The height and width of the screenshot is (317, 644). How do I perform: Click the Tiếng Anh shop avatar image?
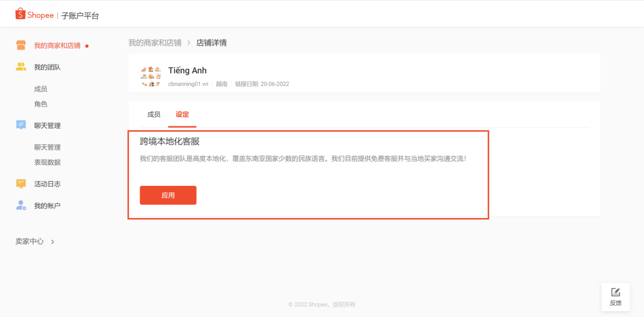[x=151, y=76]
